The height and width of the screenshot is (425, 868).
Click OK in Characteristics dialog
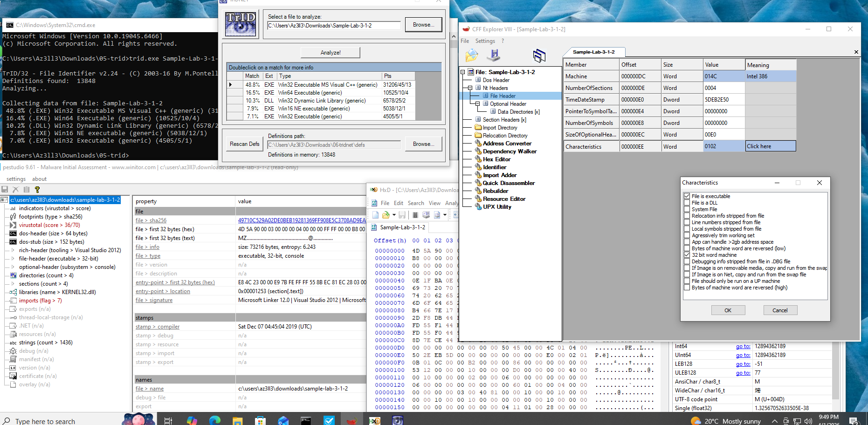pyautogui.click(x=728, y=310)
